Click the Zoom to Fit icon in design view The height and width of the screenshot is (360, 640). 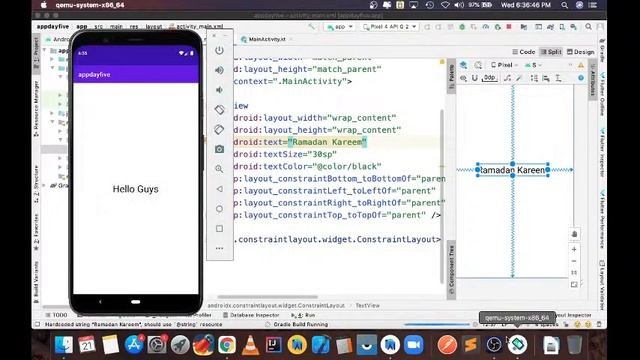(x=574, y=284)
